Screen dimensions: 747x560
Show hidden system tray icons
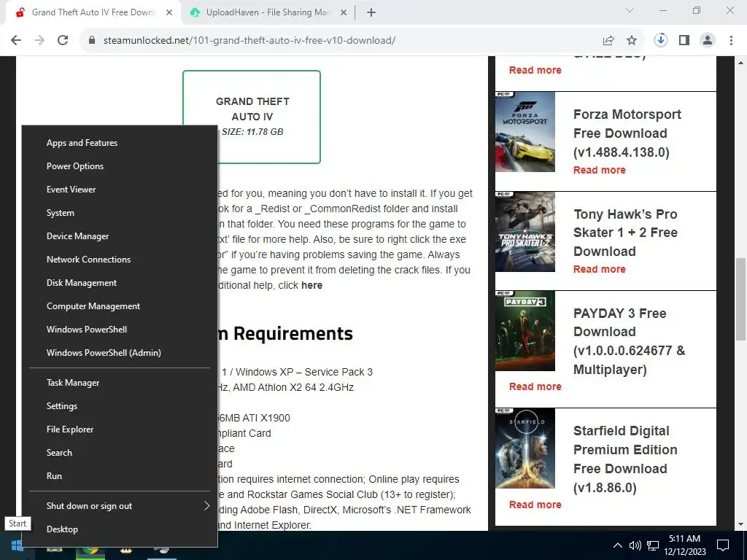coord(617,545)
